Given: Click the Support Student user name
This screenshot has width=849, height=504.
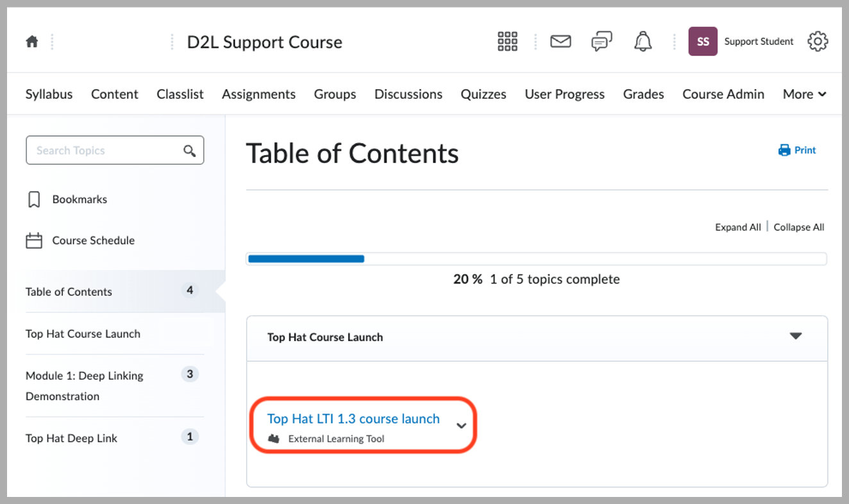Looking at the screenshot, I should coord(759,42).
